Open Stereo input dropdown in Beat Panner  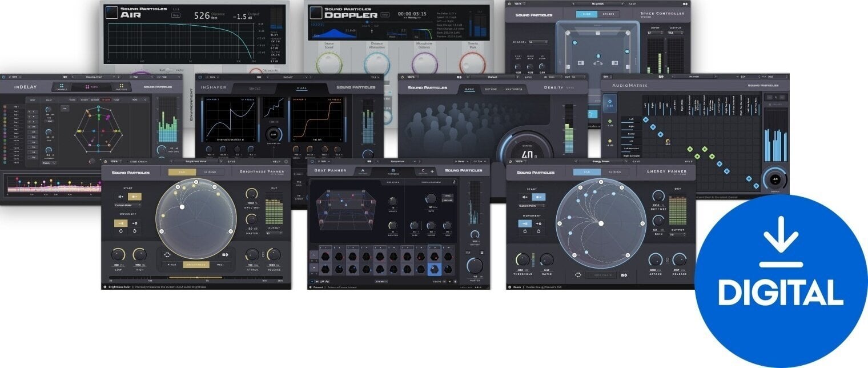pos(460,162)
